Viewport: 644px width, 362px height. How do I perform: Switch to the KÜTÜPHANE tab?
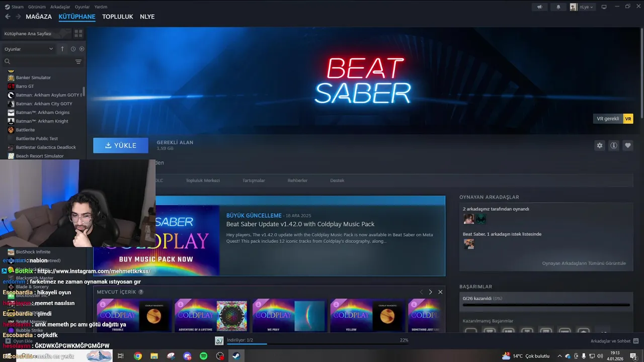(77, 17)
